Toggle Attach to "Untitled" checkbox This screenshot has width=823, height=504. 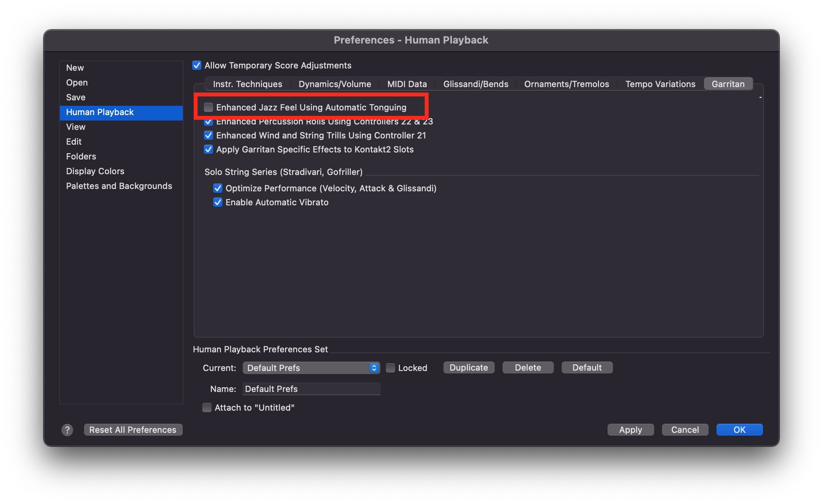click(207, 408)
